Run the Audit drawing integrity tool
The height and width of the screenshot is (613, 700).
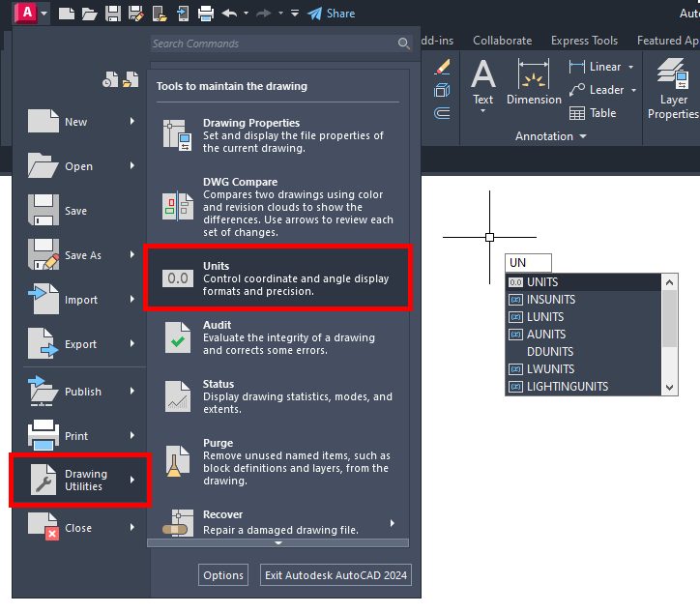coord(277,337)
